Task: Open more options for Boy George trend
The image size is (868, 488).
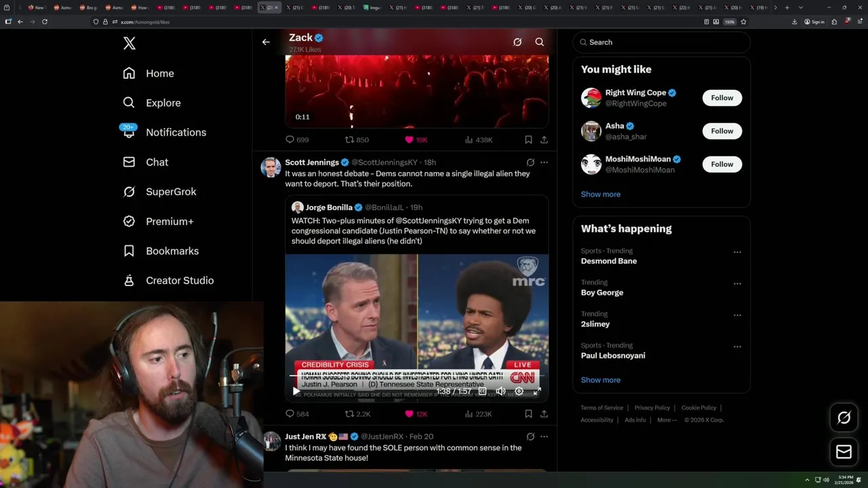Action: [x=737, y=283]
